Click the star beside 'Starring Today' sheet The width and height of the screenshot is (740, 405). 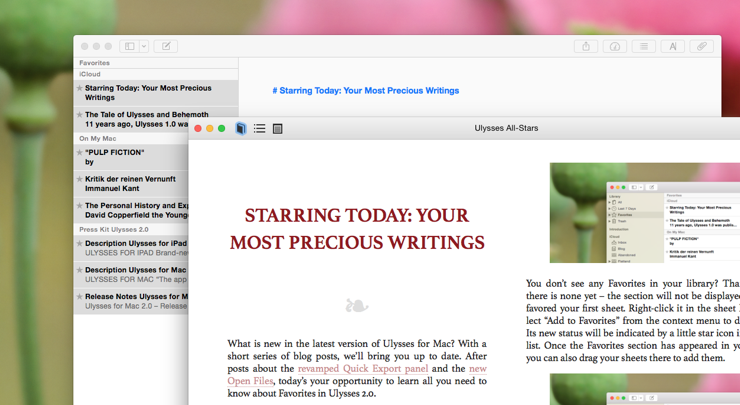(x=80, y=88)
